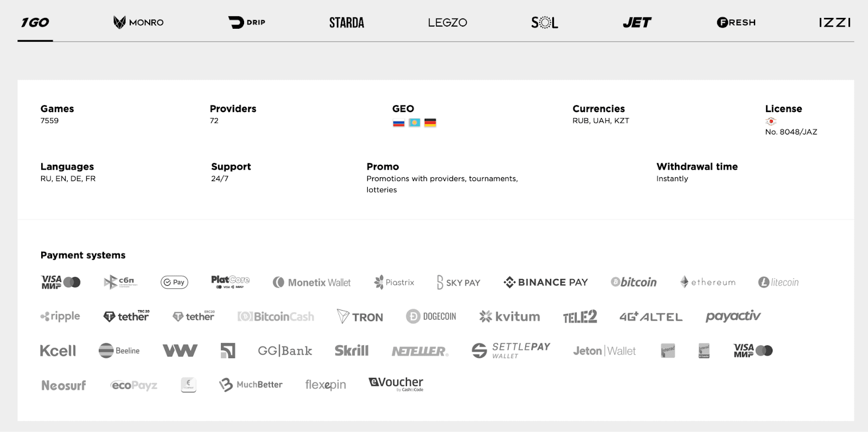Click the Russian flag icon
Screen dimensions: 868x432
point(399,123)
